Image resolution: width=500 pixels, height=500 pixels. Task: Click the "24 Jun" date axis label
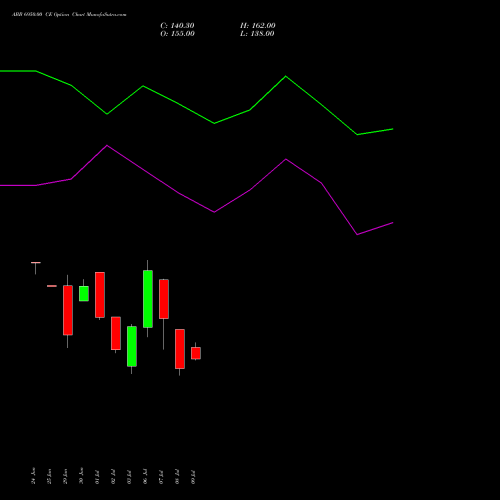[x=33, y=476]
